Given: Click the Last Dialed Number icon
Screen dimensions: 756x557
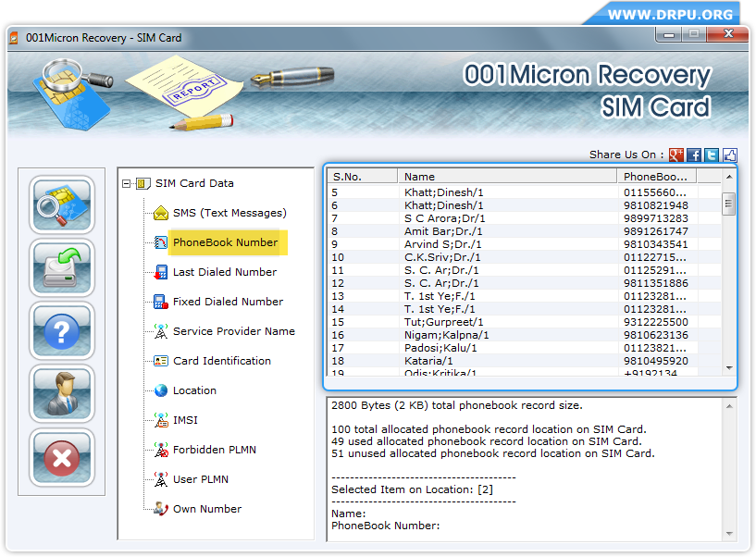Looking at the screenshot, I should pyautogui.click(x=161, y=272).
